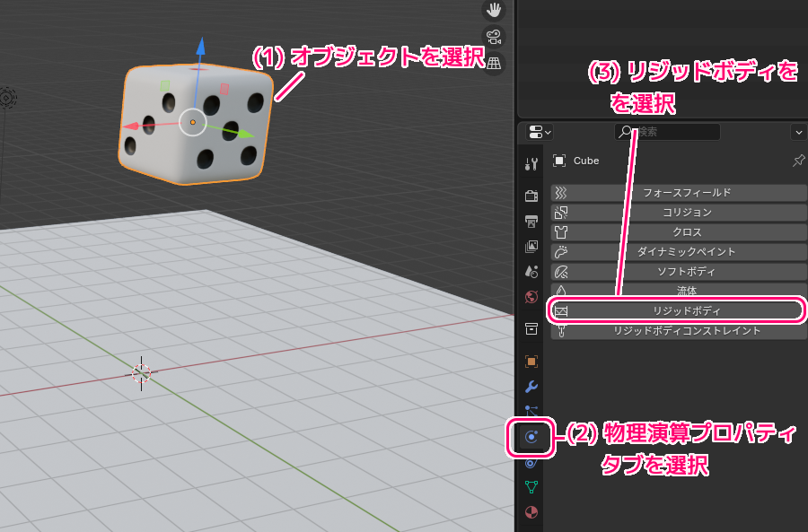Open the editor type dropdown
Image resolution: width=808 pixels, height=532 pixels.
[x=536, y=132]
